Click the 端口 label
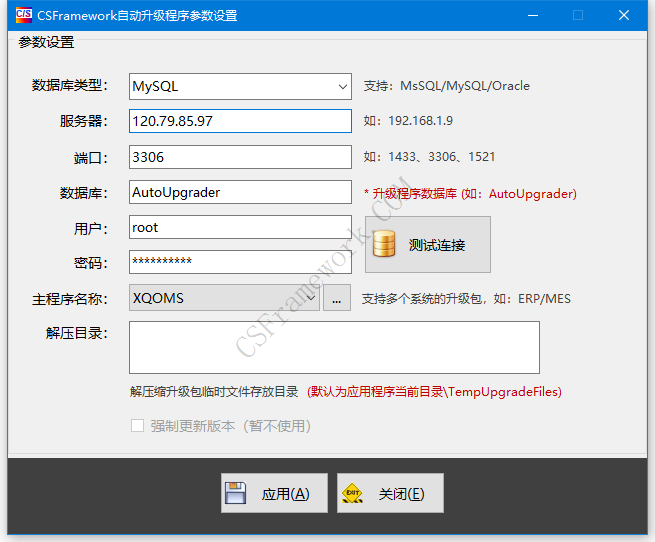The image size is (655, 542). click(91, 158)
